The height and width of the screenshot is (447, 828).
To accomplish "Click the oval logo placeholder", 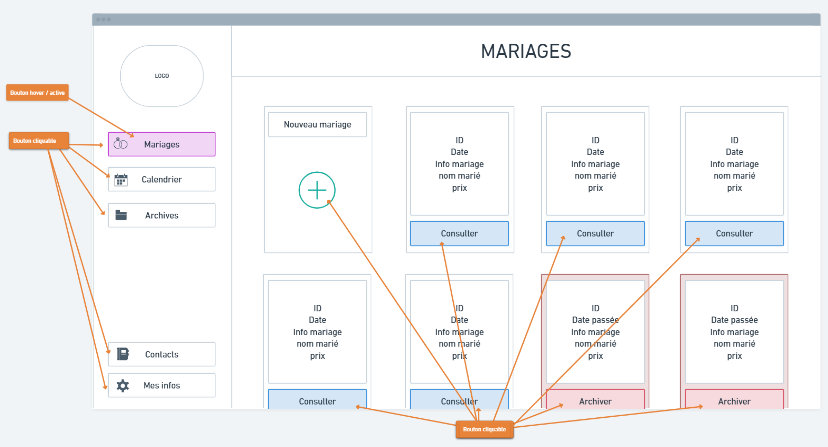I will pyautogui.click(x=162, y=76).
